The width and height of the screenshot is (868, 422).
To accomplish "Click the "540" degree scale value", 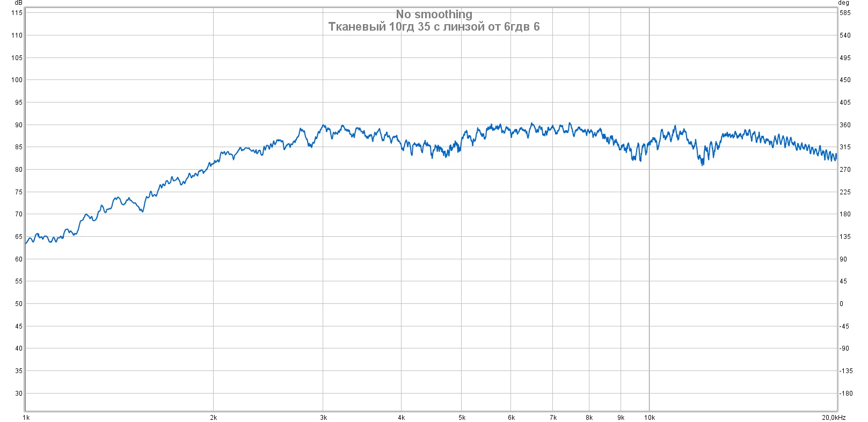I will pos(845,35).
